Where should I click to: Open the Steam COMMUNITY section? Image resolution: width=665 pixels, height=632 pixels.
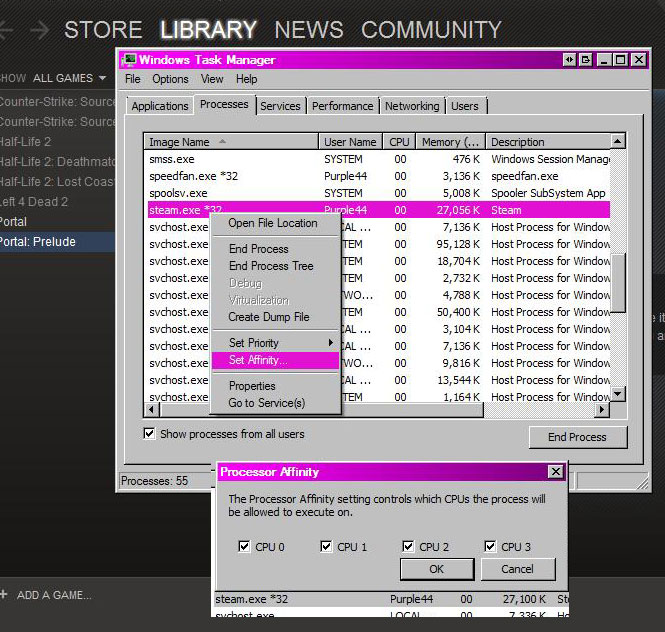(431, 30)
